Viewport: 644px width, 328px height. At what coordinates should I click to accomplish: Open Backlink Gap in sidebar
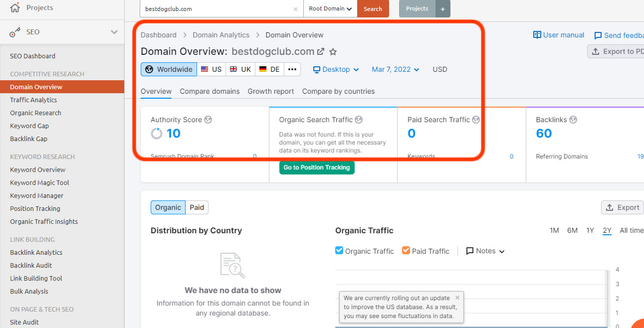(29, 139)
